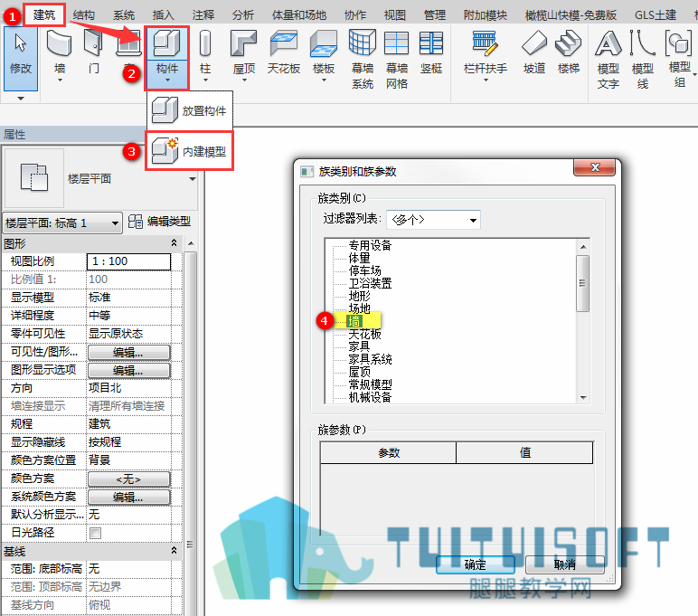Open the 注释 ribbon tab
Screen dimensions: 698x616
203,15
